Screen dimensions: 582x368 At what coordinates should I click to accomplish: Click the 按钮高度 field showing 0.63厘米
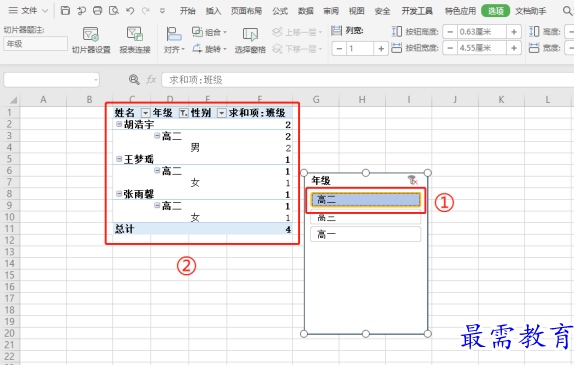(x=482, y=32)
